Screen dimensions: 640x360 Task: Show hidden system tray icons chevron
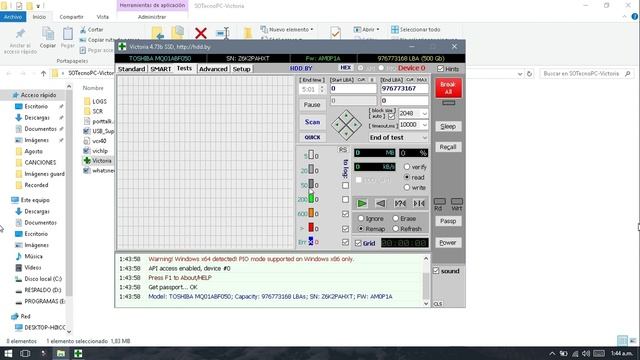pyautogui.click(x=552, y=353)
